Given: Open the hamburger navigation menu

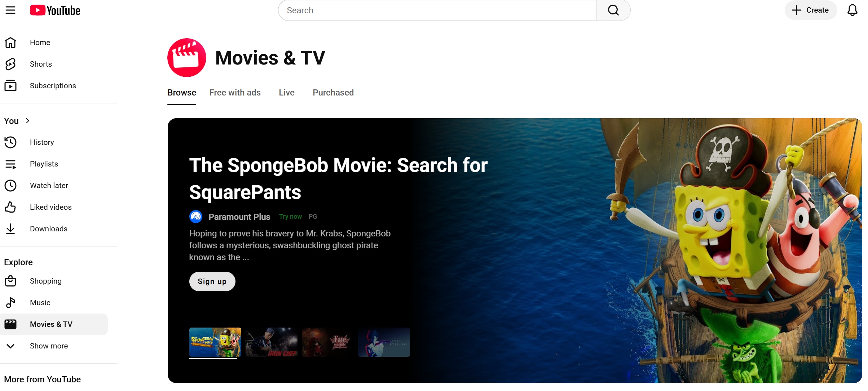Looking at the screenshot, I should pyautogui.click(x=10, y=10).
